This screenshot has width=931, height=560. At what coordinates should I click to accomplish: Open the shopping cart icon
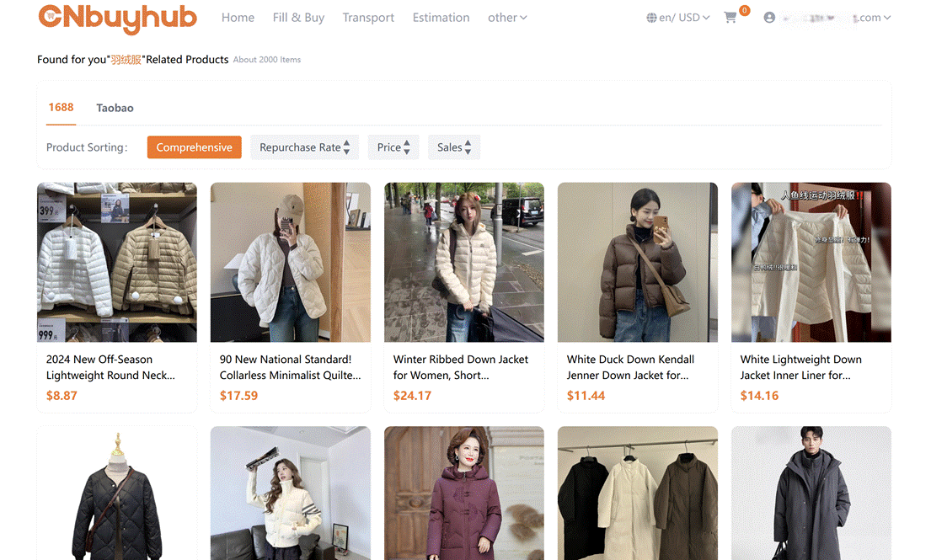(x=730, y=18)
